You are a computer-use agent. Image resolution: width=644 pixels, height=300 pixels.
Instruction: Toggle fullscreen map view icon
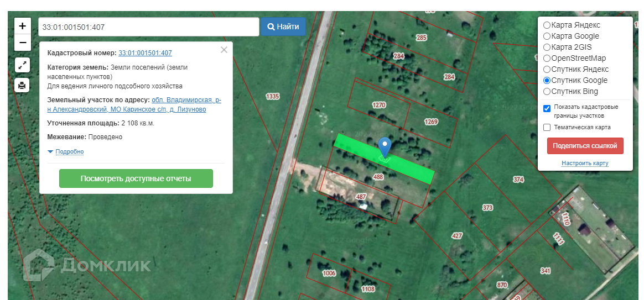[22, 65]
